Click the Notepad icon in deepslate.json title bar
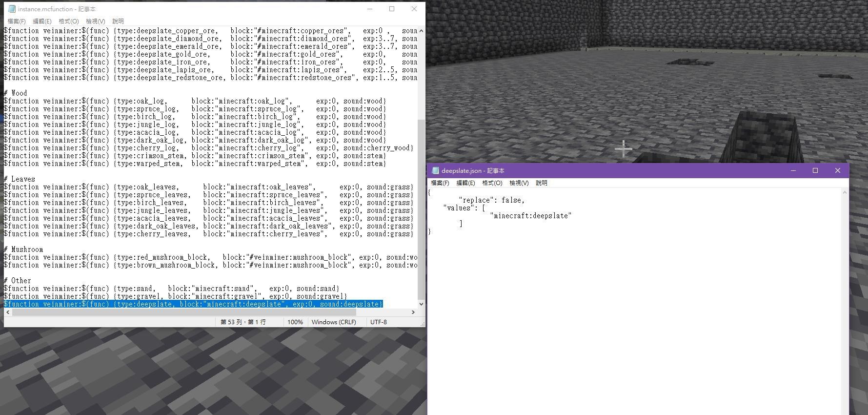 435,170
